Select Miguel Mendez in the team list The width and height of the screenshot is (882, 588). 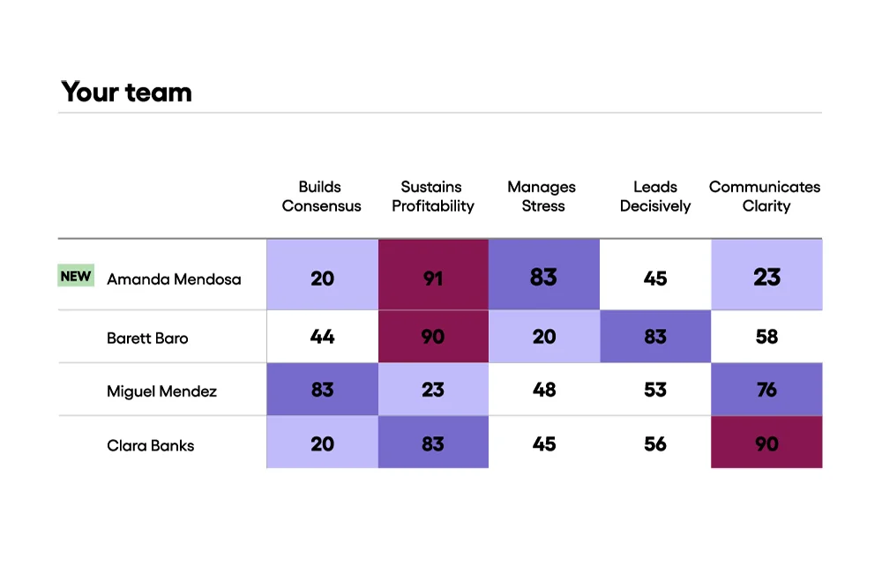tap(161, 391)
